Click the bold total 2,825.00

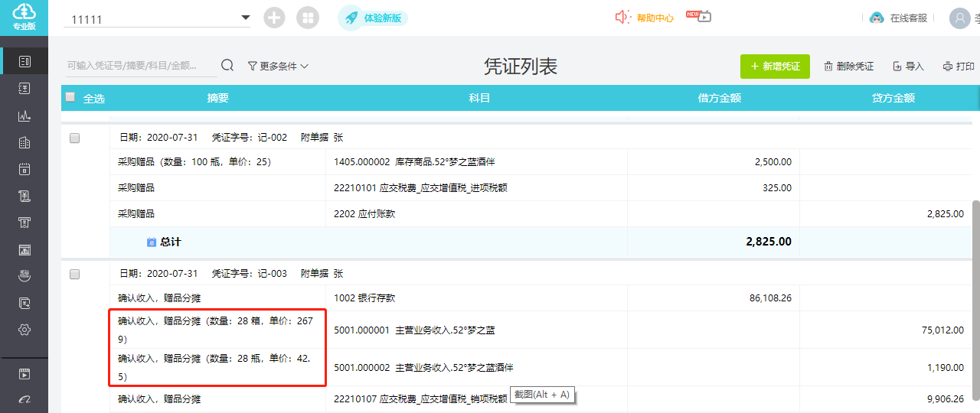pos(769,242)
